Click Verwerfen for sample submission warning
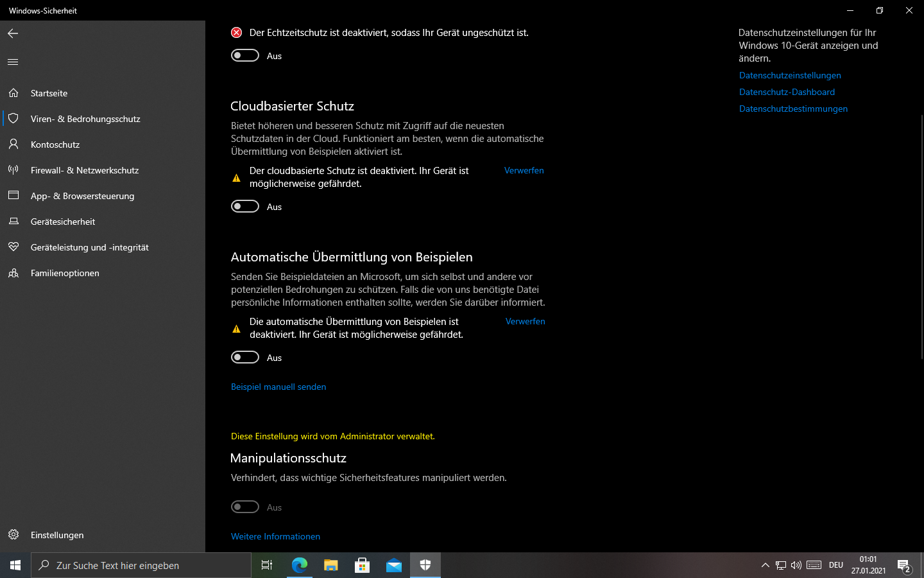This screenshot has height=578, width=924. 526,321
